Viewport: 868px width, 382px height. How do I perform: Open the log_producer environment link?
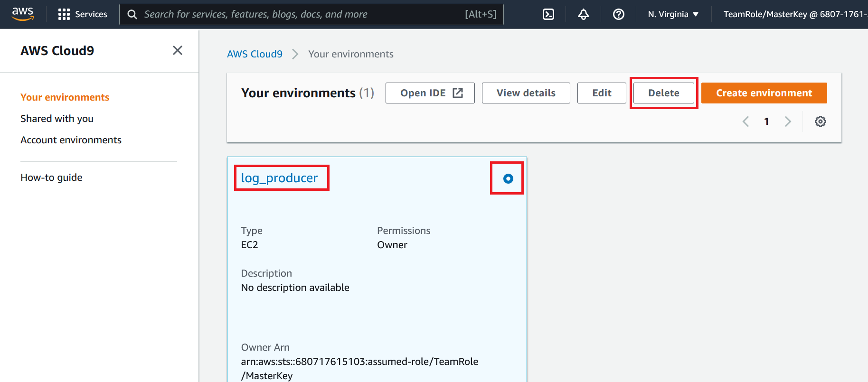tap(279, 177)
